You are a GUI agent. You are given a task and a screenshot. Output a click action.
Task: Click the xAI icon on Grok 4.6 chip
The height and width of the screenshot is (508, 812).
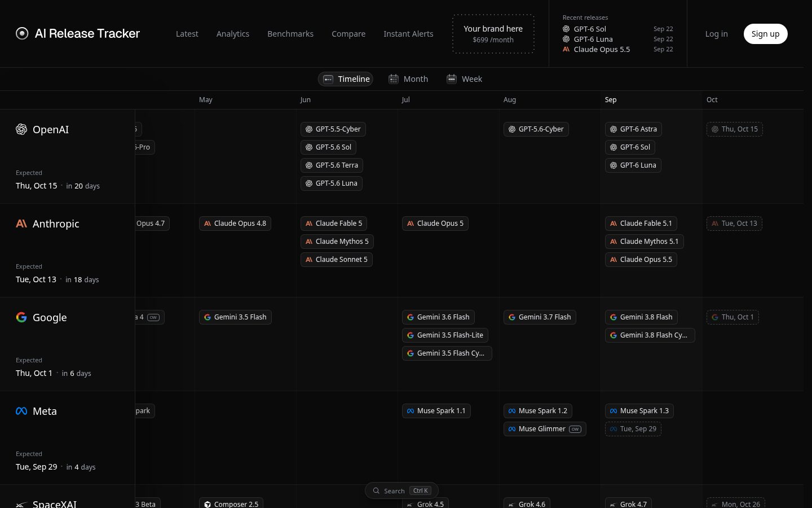click(x=512, y=505)
